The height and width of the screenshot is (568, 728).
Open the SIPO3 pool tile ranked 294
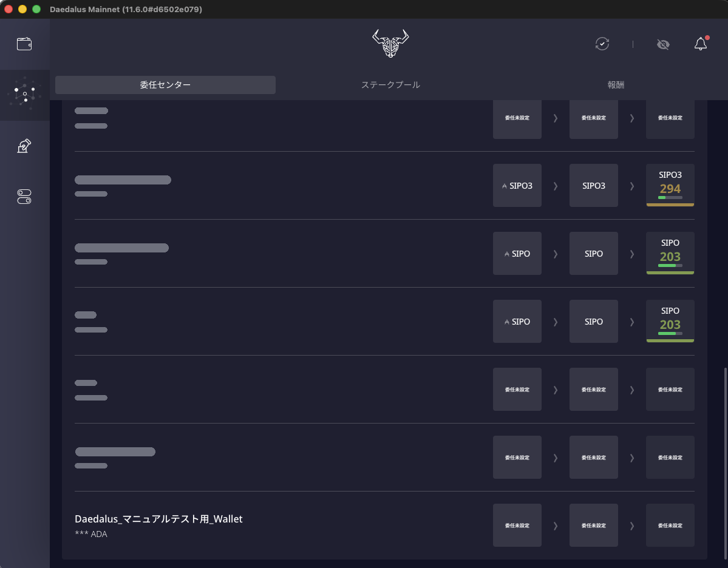tap(670, 185)
